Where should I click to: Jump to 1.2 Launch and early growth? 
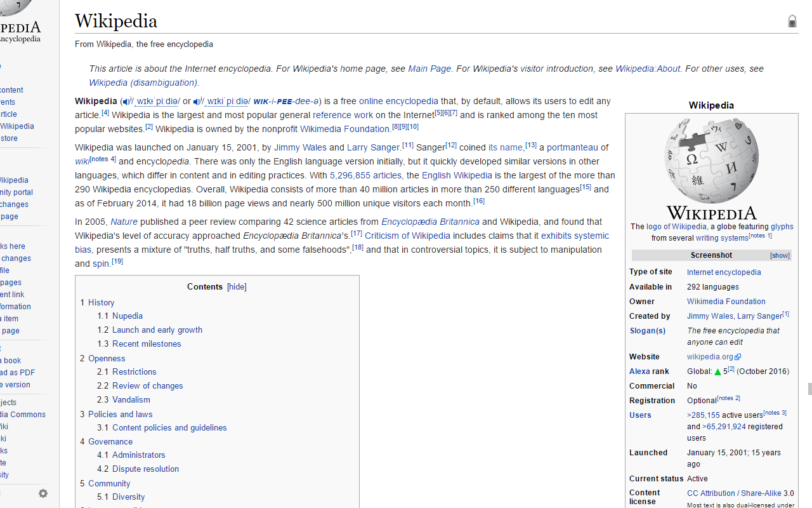coord(150,330)
